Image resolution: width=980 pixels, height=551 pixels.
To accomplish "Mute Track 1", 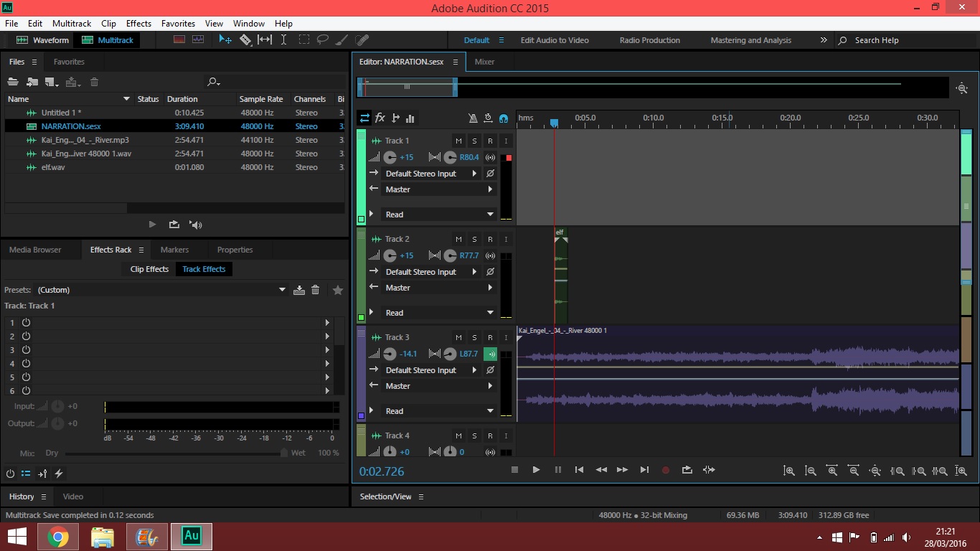I will coord(458,141).
